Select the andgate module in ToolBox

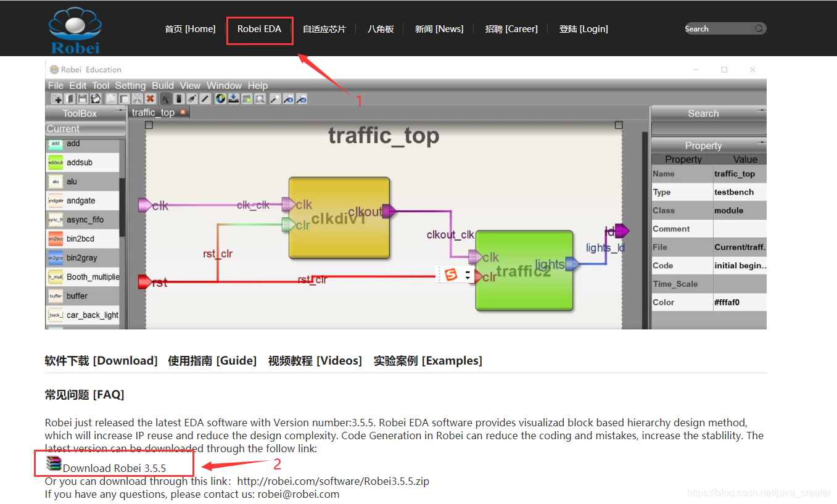point(83,200)
